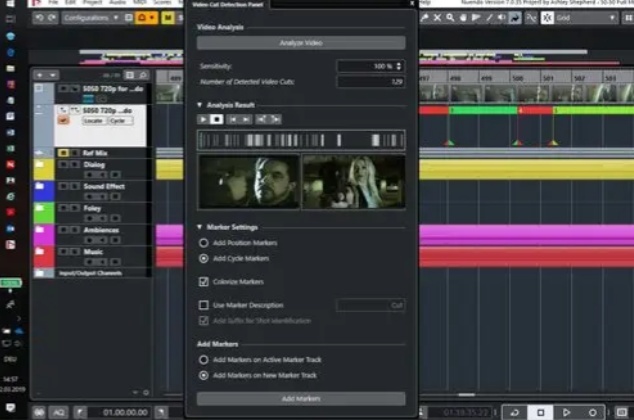Screen dimensions: 634x420
Task: Open the Configurations dropdown in the toolbar
Action: coord(89,18)
